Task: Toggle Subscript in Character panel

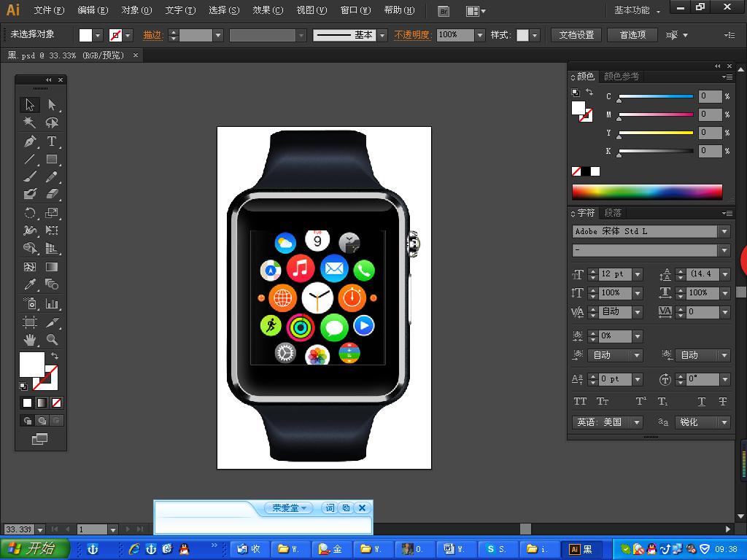Action: point(662,402)
